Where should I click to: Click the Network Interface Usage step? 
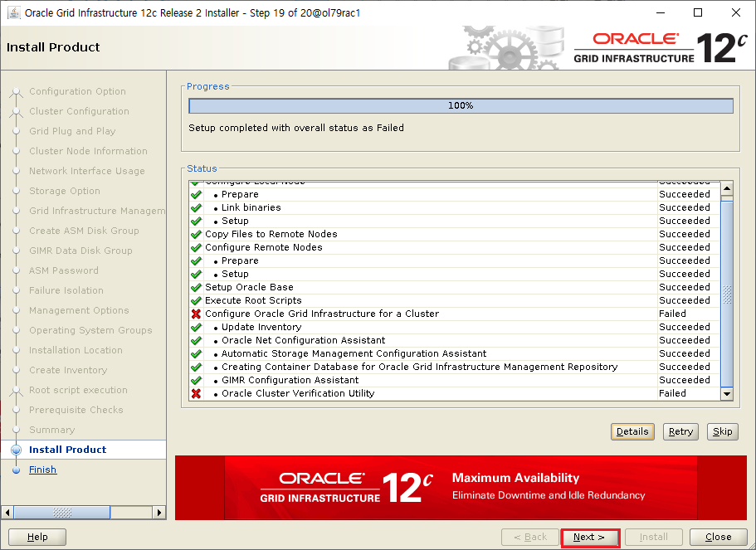(87, 171)
